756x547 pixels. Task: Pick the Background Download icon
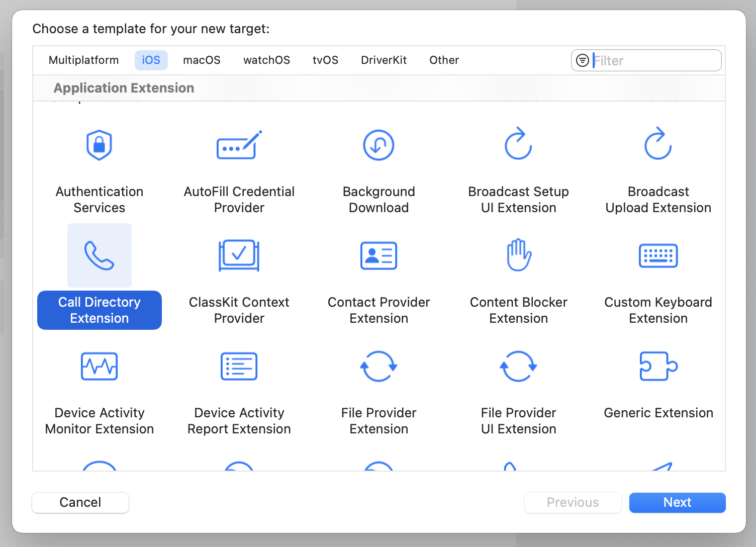[x=379, y=145]
